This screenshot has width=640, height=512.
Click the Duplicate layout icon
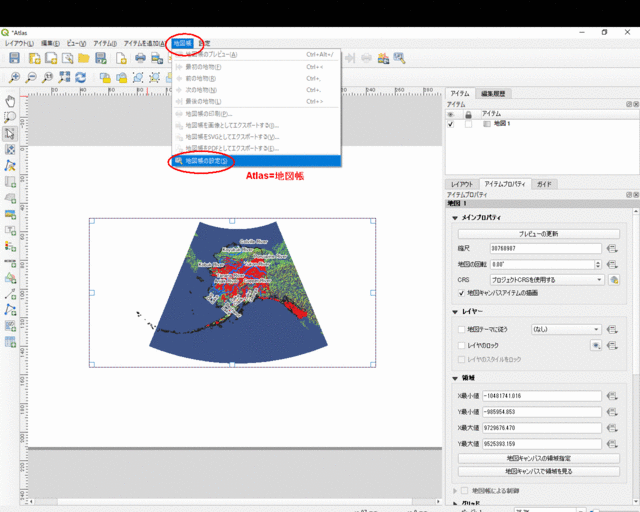click(x=51, y=58)
